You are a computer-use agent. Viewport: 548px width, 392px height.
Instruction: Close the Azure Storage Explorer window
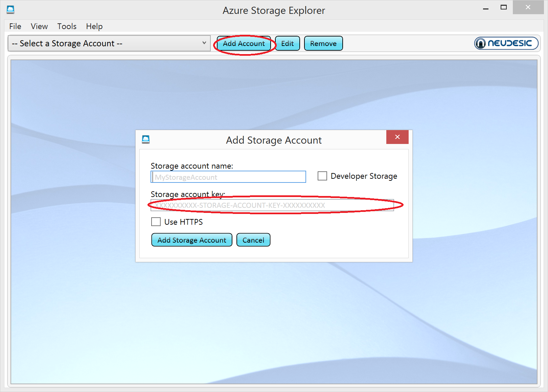(528, 7)
